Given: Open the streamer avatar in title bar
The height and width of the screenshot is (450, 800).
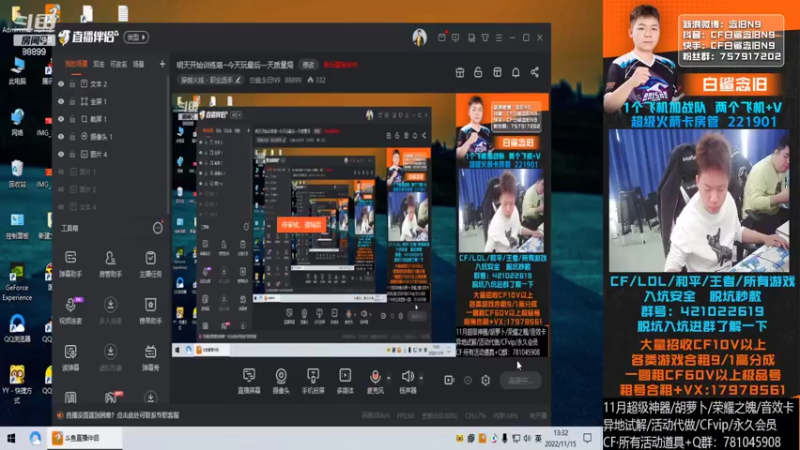Looking at the screenshot, I should coord(419,37).
